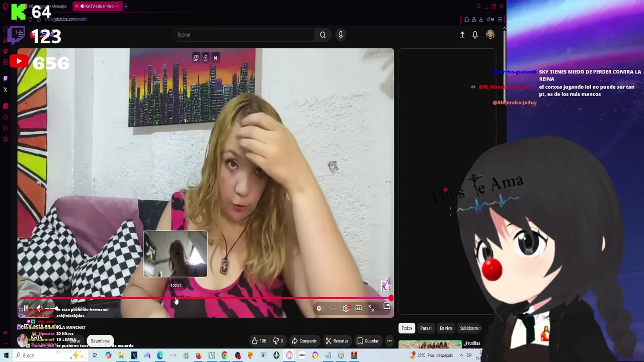Click the Guardar save button
The image size is (644, 362).
(368, 341)
